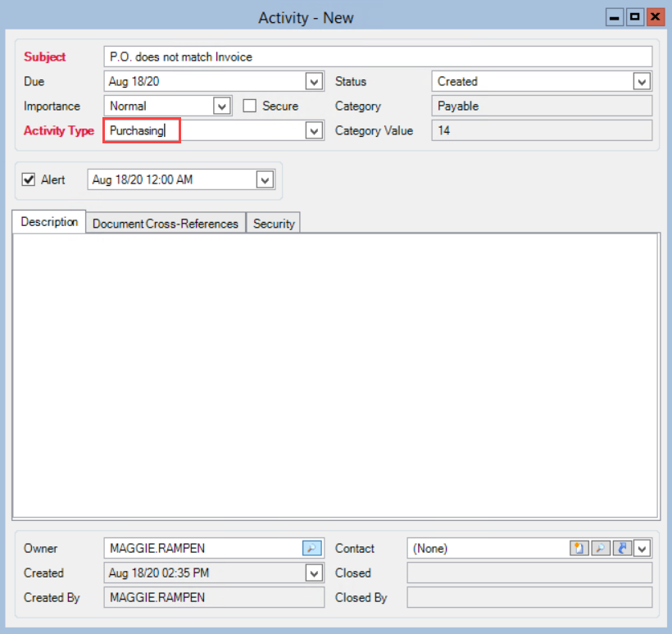Switch to the Security tab
The image size is (672, 634).
pos(274,223)
